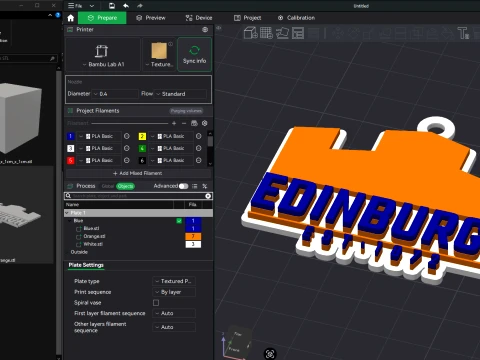Open the nozzle Diameter 0.4 dropdown
The width and height of the screenshot is (480, 360).
(115, 94)
